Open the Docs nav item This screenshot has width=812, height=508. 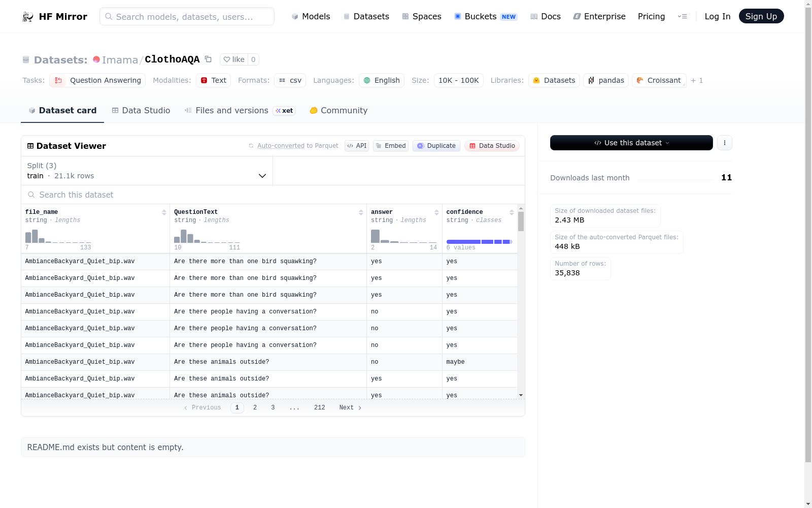[x=545, y=16]
